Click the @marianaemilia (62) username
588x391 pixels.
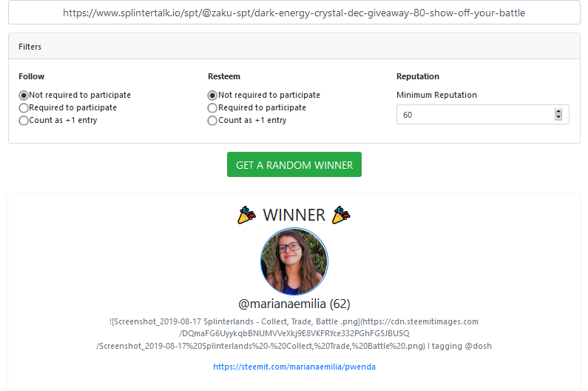294,304
